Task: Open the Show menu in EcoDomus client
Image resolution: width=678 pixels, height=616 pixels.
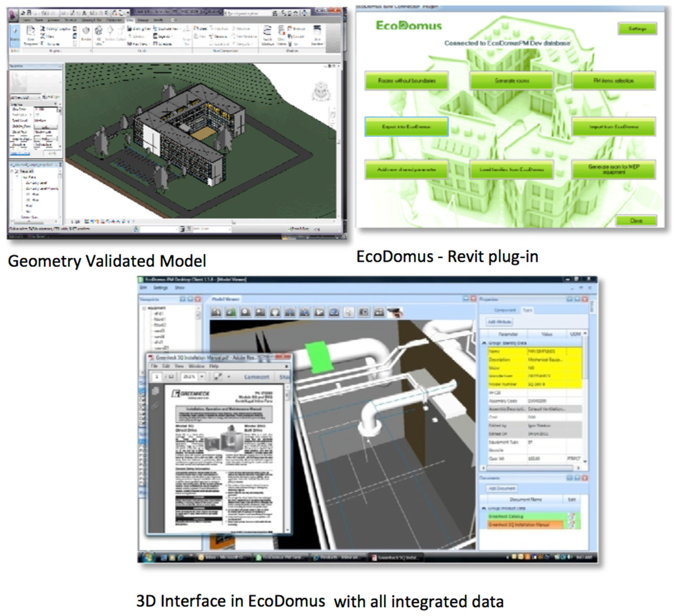Action: pos(179,288)
